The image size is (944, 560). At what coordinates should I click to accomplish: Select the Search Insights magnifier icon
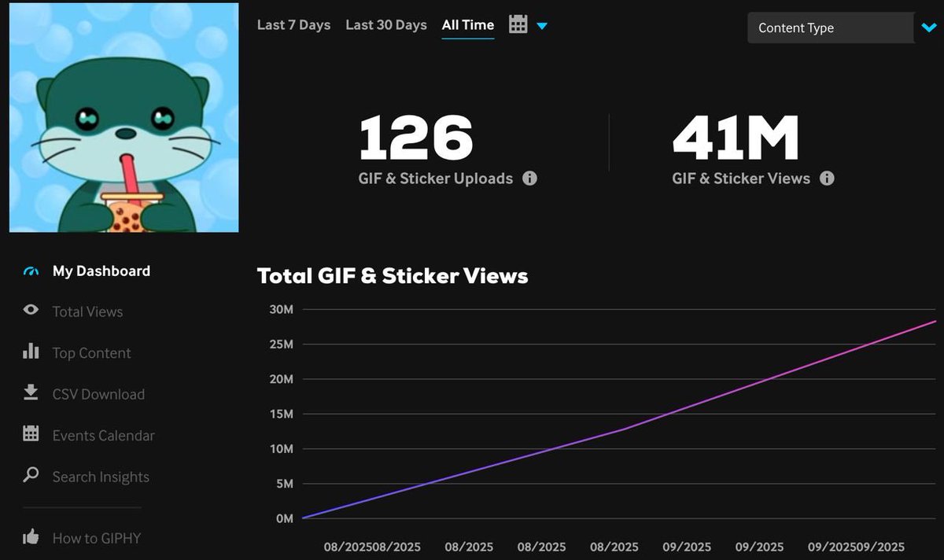click(30, 476)
